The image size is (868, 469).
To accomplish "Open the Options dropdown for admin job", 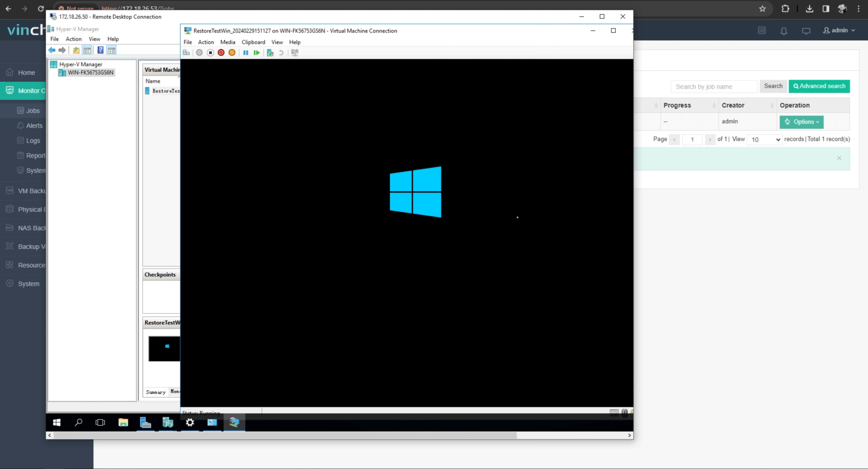I will click(801, 122).
